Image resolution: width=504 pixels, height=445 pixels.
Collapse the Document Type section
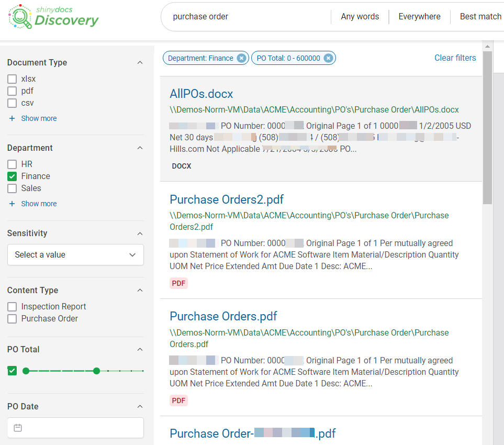140,62
